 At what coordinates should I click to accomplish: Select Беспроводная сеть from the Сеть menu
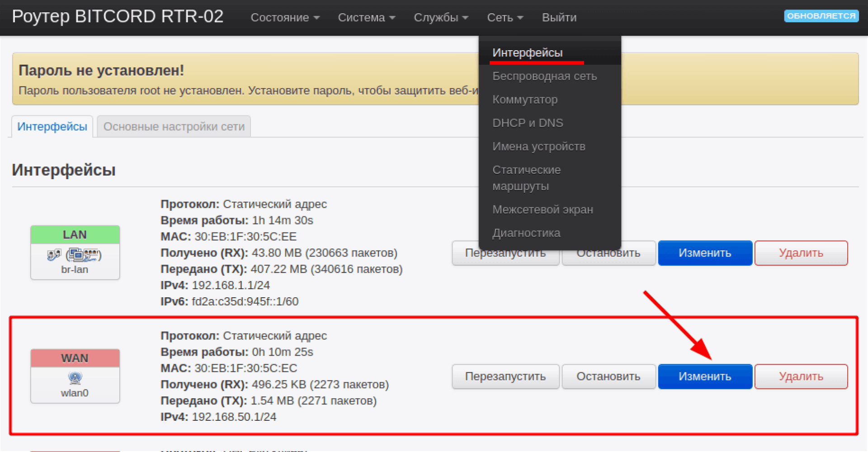click(x=544, y=76)
